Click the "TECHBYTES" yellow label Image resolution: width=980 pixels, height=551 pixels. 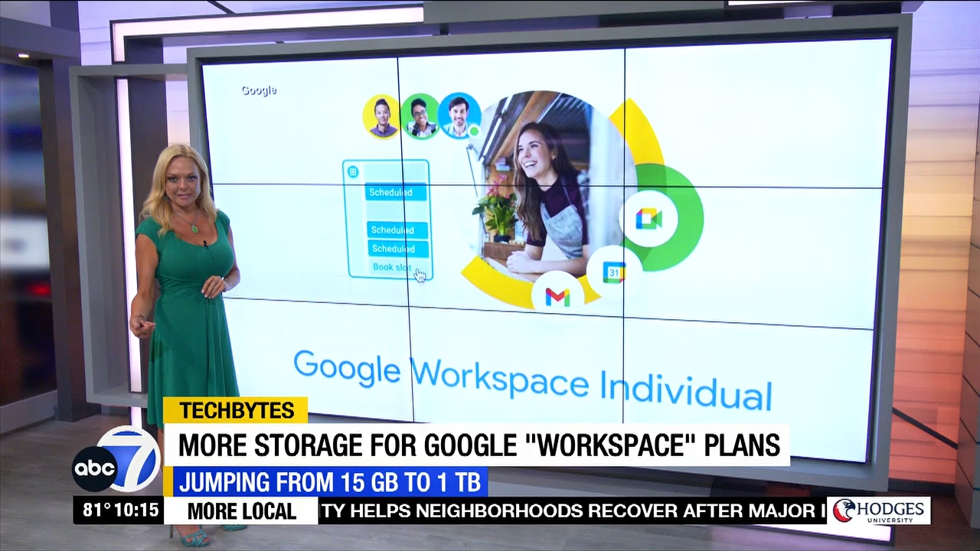click(236, 410)
